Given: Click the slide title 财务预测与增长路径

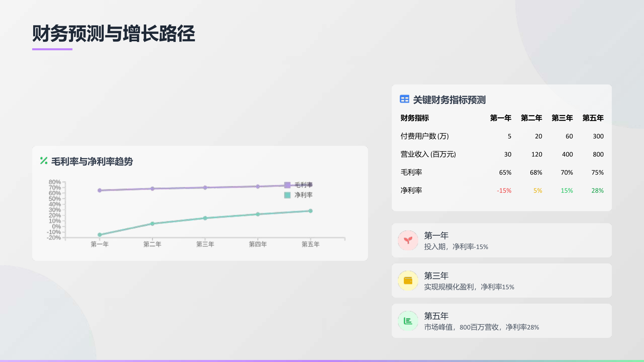Looking at the screenshot, I should point(114,34).
